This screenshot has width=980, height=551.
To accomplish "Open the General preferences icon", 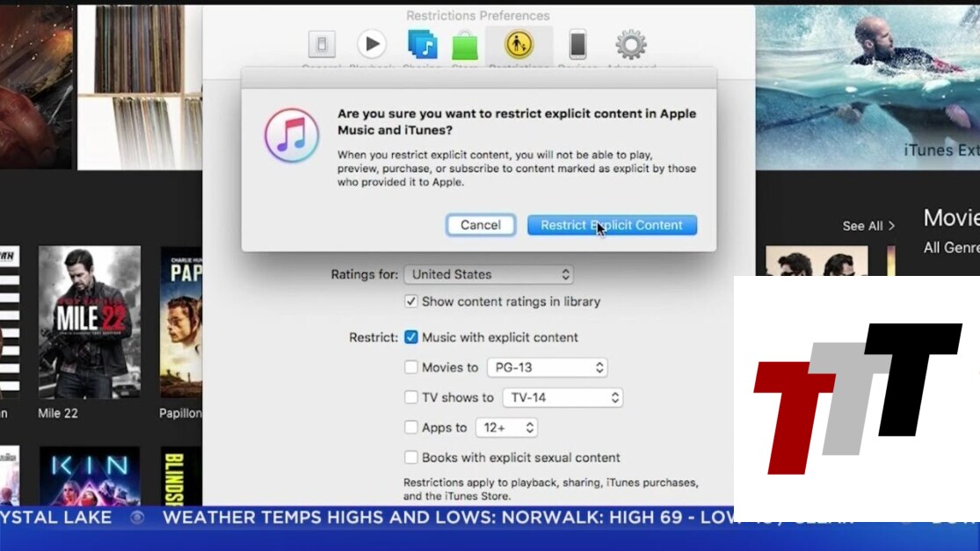I will [x=321, y=44].
